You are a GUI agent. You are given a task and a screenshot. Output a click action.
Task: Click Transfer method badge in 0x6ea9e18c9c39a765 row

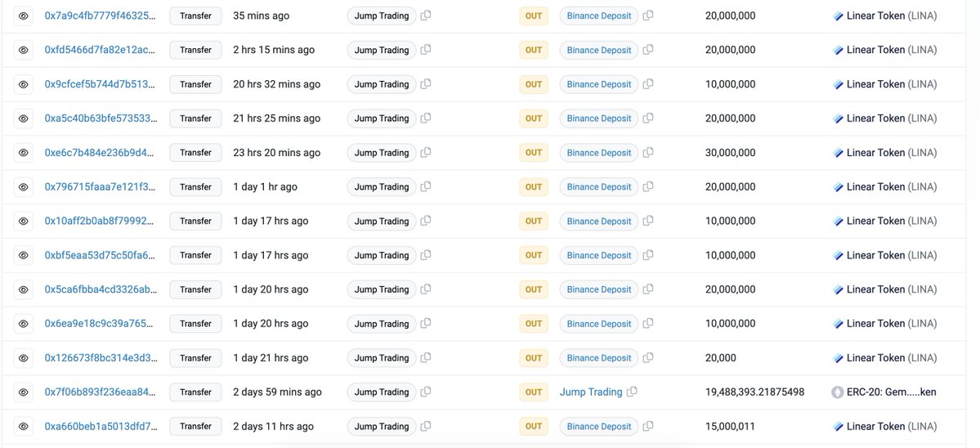(x=195, y=324)
